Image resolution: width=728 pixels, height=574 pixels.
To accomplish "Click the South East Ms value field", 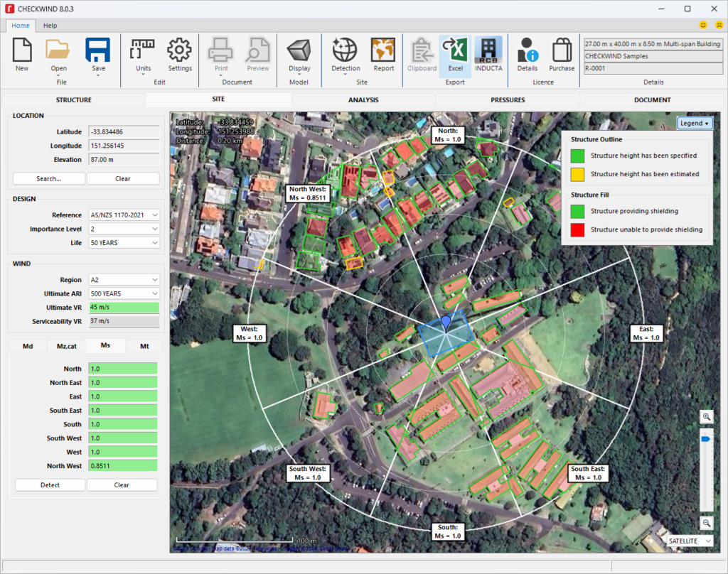I will pyautogui.click(x=122, y=410).
